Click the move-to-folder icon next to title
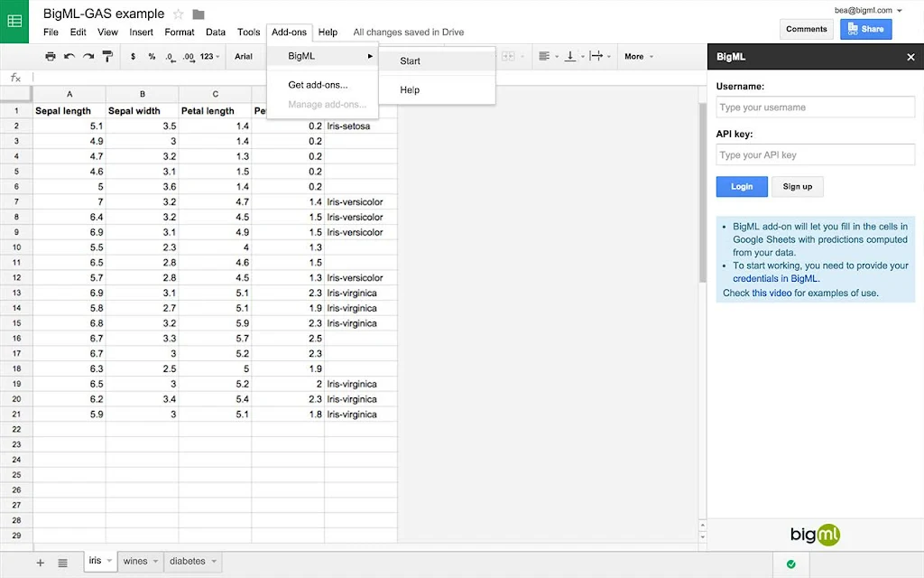This screenshot has width=924, height=578. point(199,14)
